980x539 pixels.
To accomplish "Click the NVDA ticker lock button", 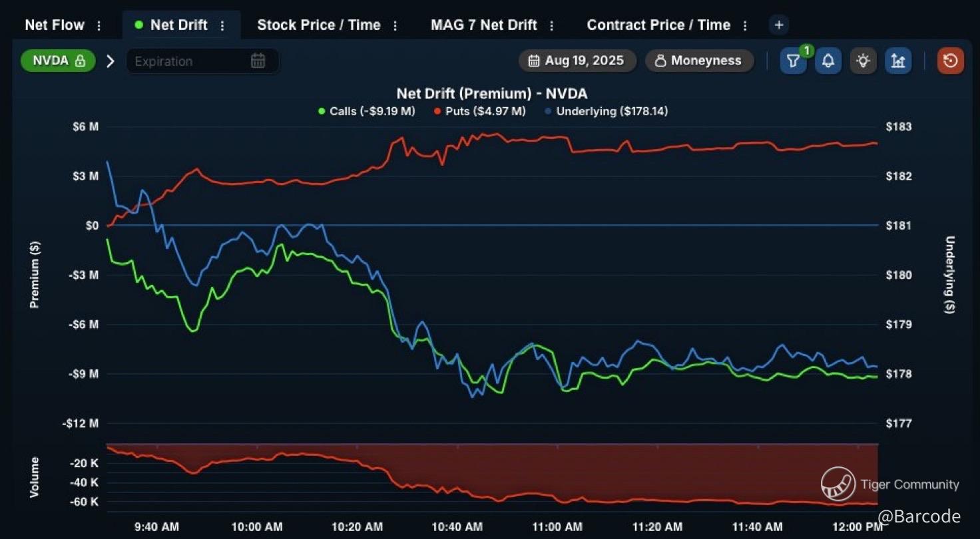I will tap(59, 61).
